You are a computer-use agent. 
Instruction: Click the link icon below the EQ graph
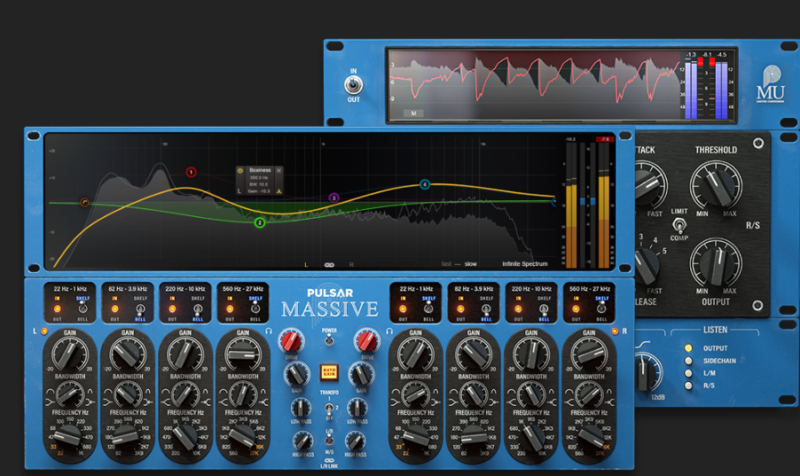click(329, 264)
